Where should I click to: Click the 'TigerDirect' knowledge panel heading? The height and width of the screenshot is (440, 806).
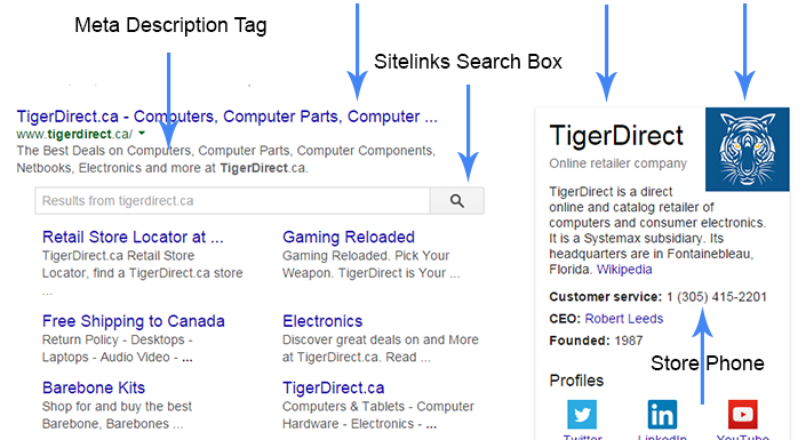[x=616, y=136]
